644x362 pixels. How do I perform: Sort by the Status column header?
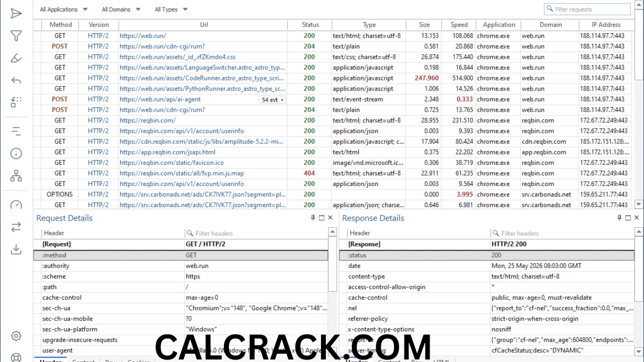click(310, 25)
